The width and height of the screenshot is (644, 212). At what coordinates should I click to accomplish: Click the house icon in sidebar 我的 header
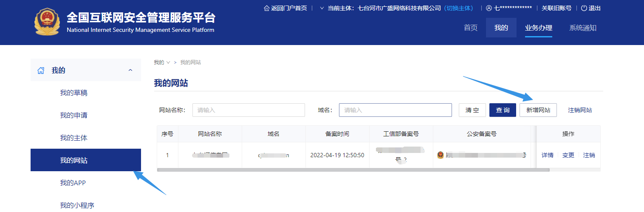pyautogui.click(x=41, y=71)
